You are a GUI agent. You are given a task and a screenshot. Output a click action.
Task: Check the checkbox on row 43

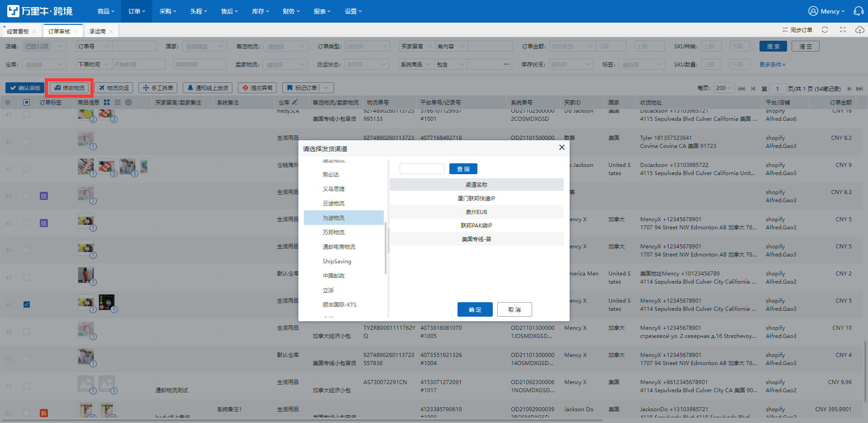tap(27, 169)
